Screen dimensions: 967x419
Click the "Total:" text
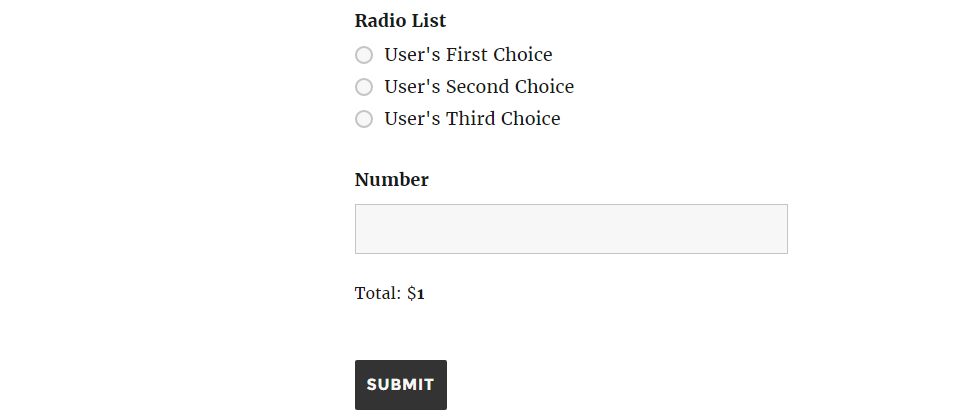click(378, 294)
